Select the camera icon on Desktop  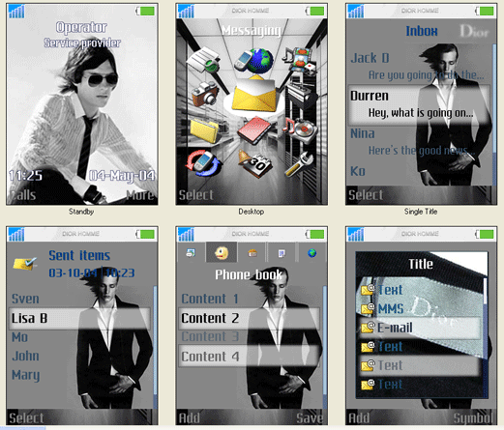[205, 94]
